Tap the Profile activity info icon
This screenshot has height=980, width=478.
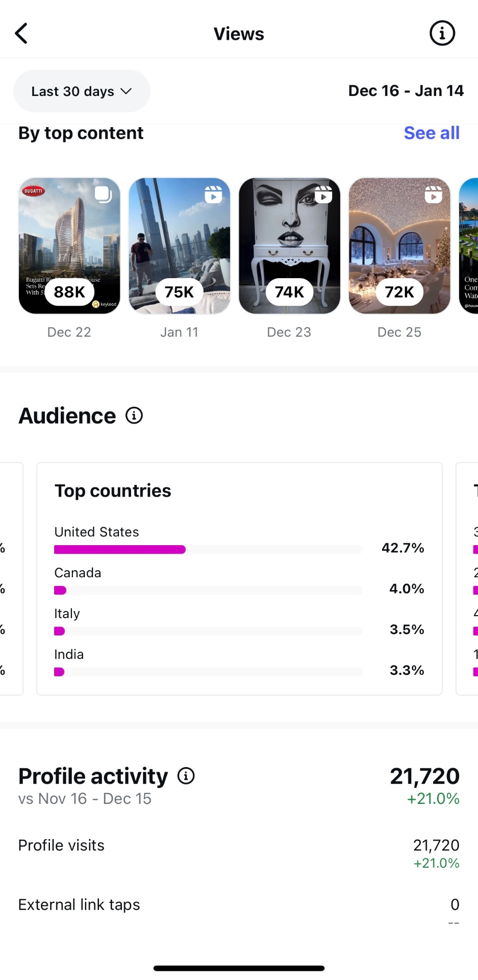[186, 776]
